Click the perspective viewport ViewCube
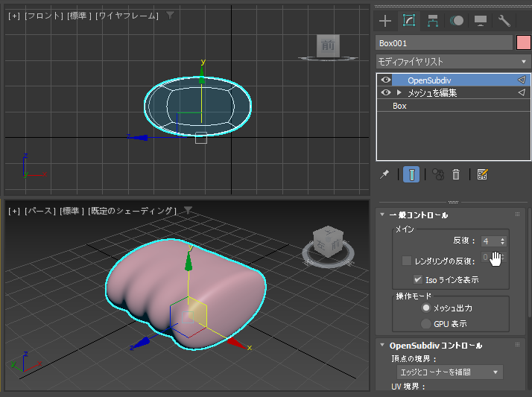 coord(328,241)
